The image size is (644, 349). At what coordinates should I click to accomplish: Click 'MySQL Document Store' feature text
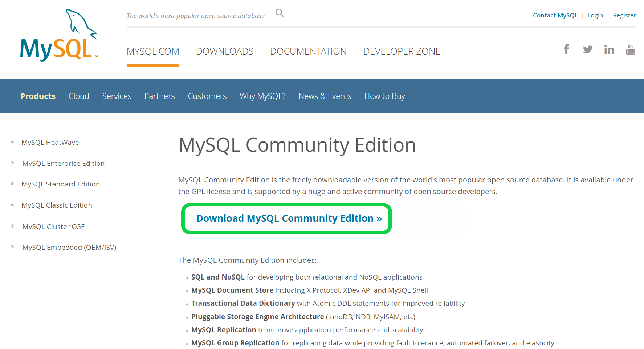[x=232, y=290]
